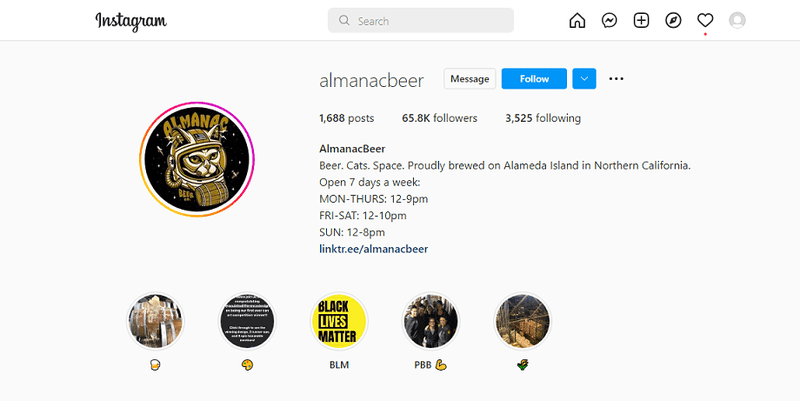Image resolution: width=800 pixels, height=401 pixels.
Task: Open the Explore compass icon
Action: (x=673, y=20)
